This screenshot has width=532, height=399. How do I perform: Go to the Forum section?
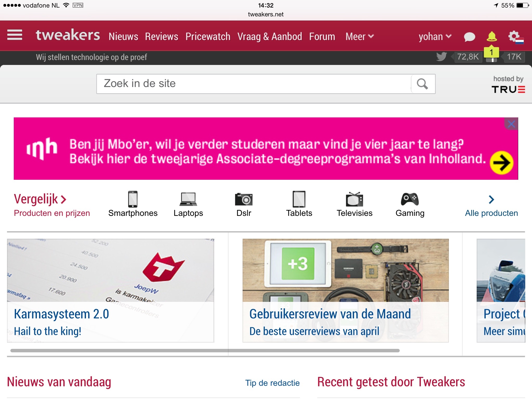[322, 37]
